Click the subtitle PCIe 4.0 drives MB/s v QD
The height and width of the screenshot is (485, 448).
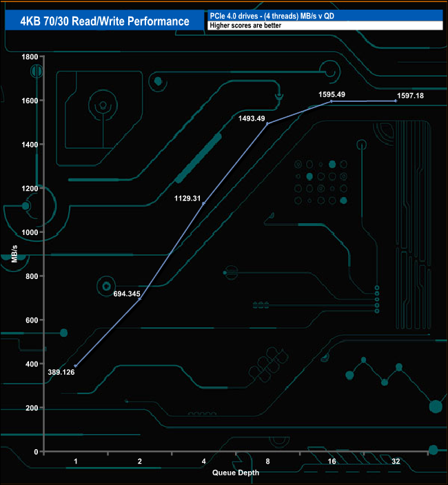point(272,16)
